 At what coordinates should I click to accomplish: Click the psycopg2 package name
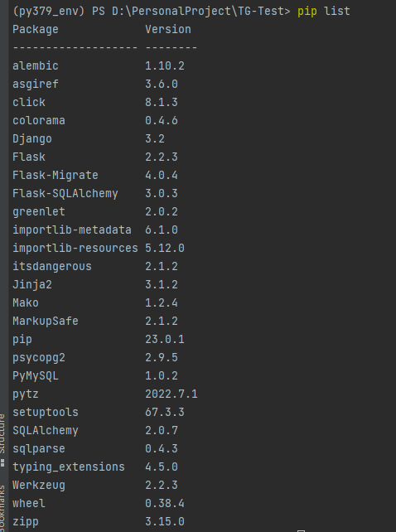pos(39,358)
